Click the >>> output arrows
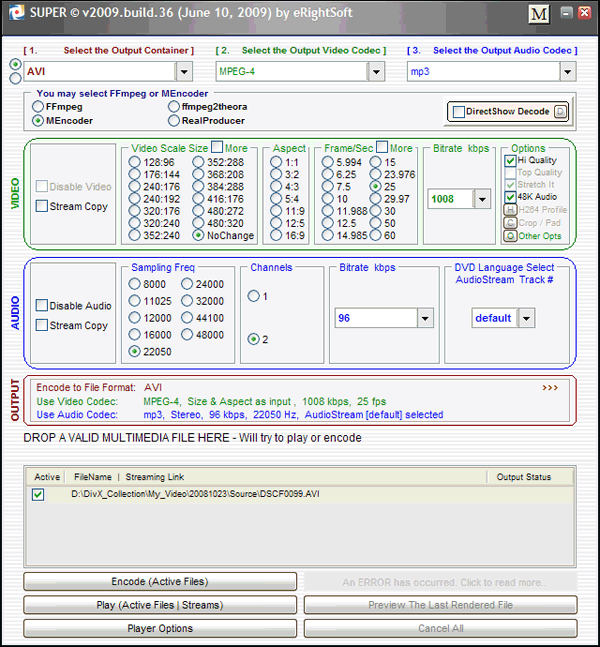 pyautogui.click(x=550, y=387)
